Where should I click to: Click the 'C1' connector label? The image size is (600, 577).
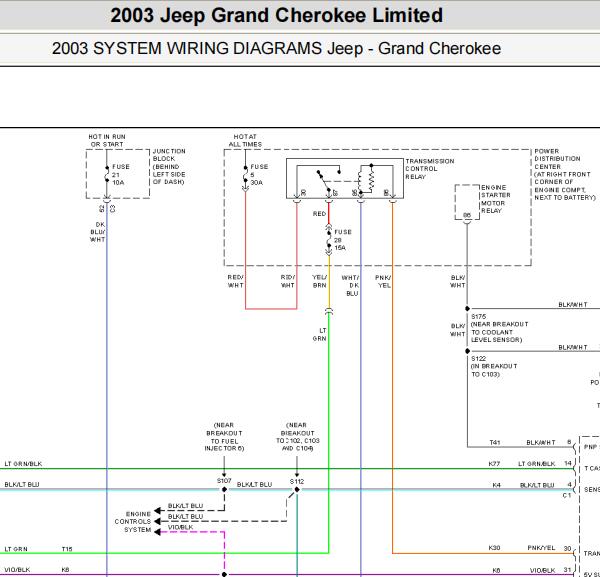[x=567, y=495]
